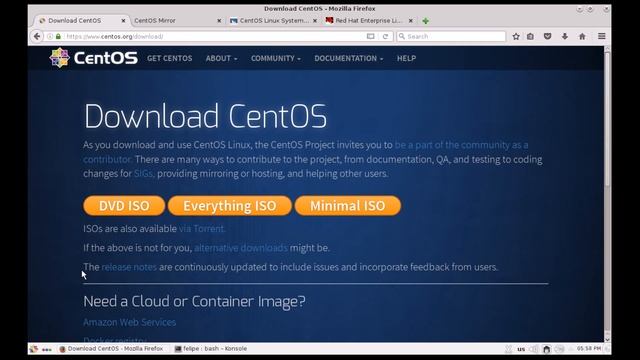Click the 'us' keyboard layout indicator

521,349
